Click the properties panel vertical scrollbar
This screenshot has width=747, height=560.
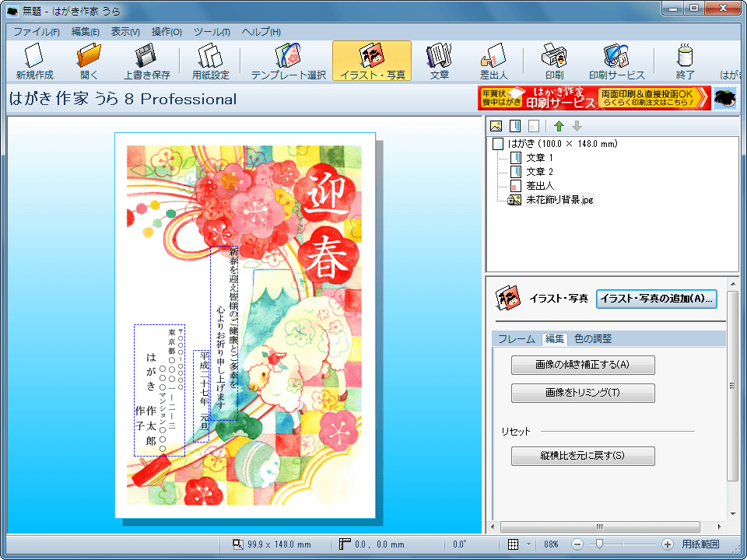(732, 386)
